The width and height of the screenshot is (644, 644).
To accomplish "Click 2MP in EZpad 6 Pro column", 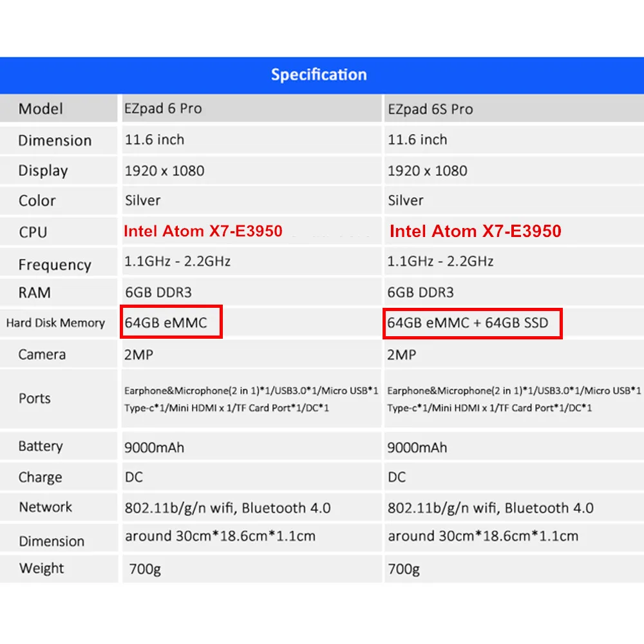I will pyautogui.click(x=139, y=354).
